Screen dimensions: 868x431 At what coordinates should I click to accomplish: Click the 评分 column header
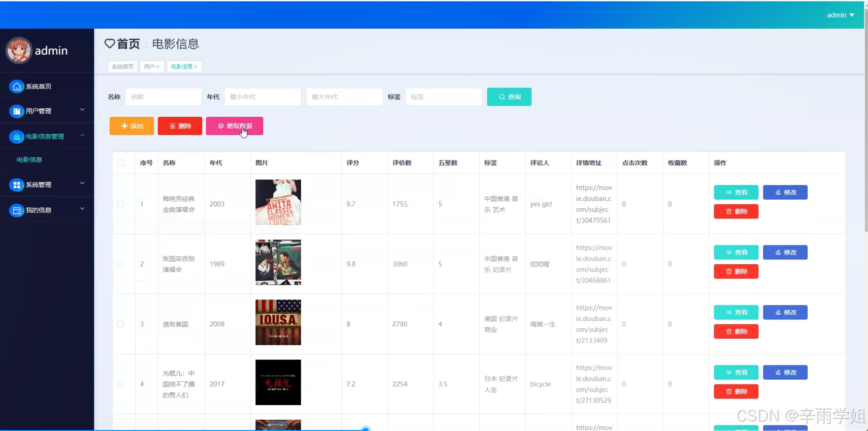point(352,163)
